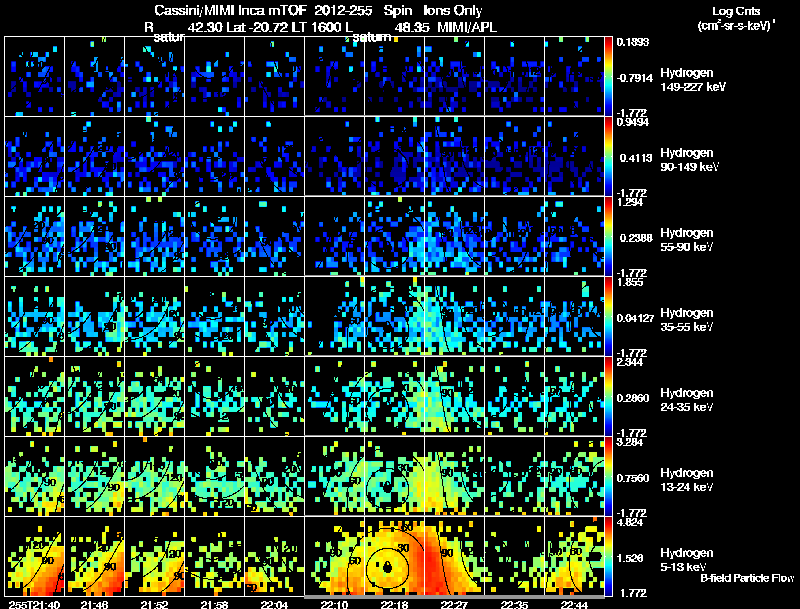This screenshot has height=609, width=800.
Task: Click the 'Hydrogen 13-24 keV' row label
Action: [687, 480]
